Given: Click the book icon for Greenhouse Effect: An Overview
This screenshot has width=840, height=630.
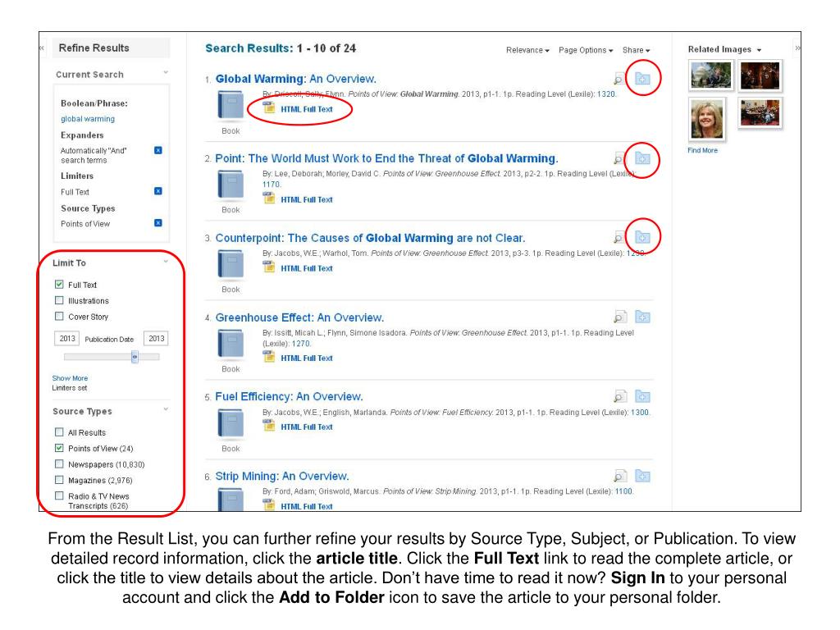Looking at the screenshot, I should pyautogui.click(x=231, y=344).
